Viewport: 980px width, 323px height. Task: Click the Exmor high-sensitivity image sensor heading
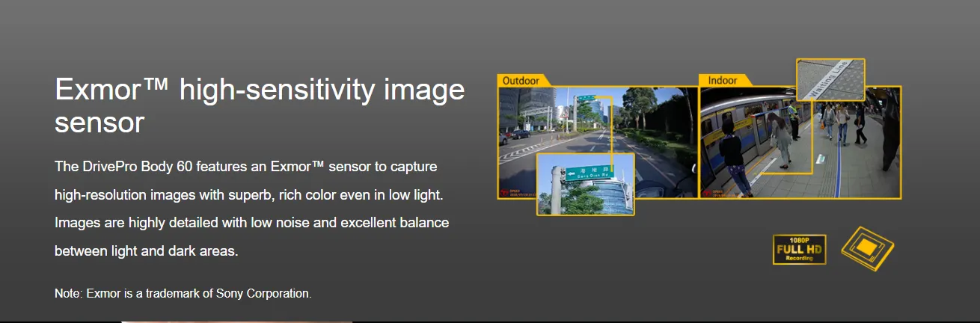pyautogui.click(x=259, y=106)
